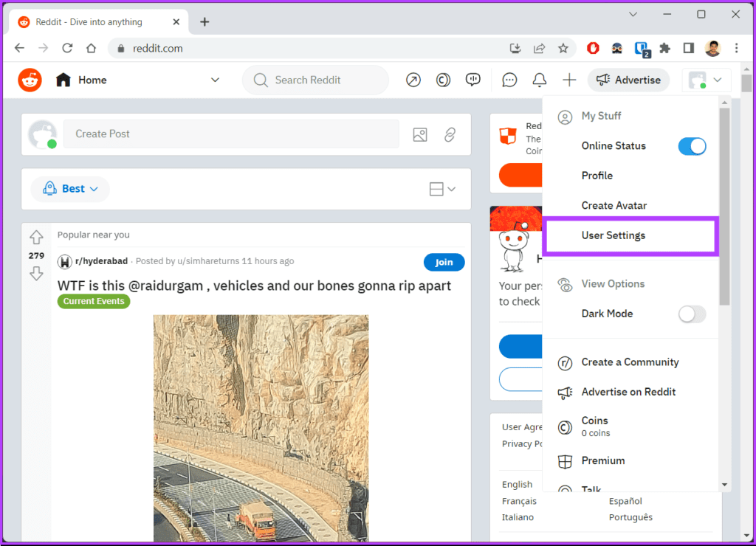Open the Popular arrow icon in header

pyautogui.click(x=413, y=80)
